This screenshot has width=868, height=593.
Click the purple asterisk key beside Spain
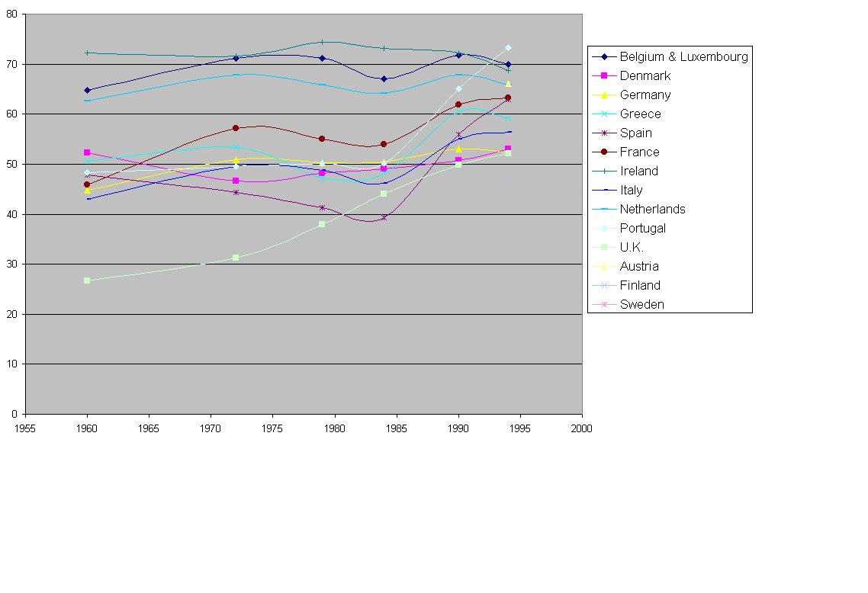(x=605, y=133)
